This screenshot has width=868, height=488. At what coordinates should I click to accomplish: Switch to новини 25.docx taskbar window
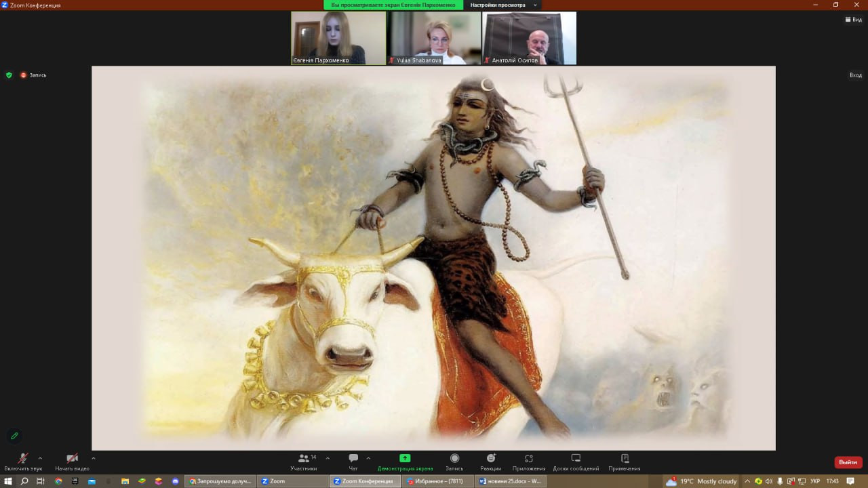pos(510,481)
